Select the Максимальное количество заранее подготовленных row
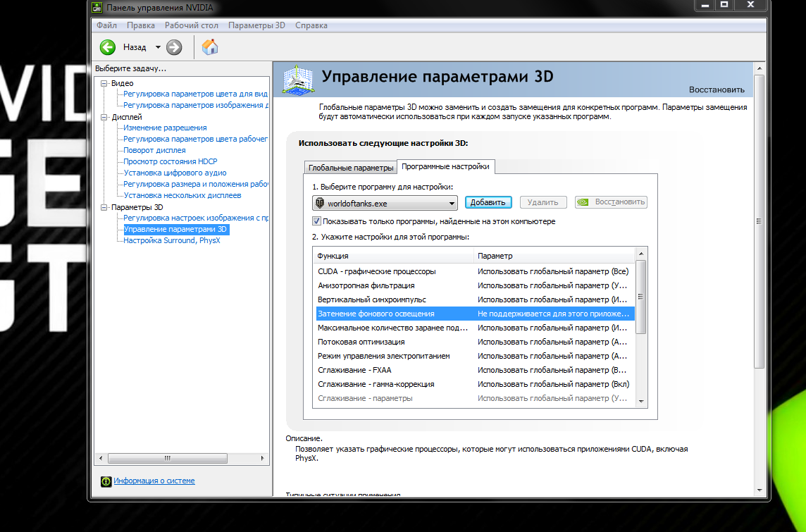The image size is (806, 532). coord(476,328)
